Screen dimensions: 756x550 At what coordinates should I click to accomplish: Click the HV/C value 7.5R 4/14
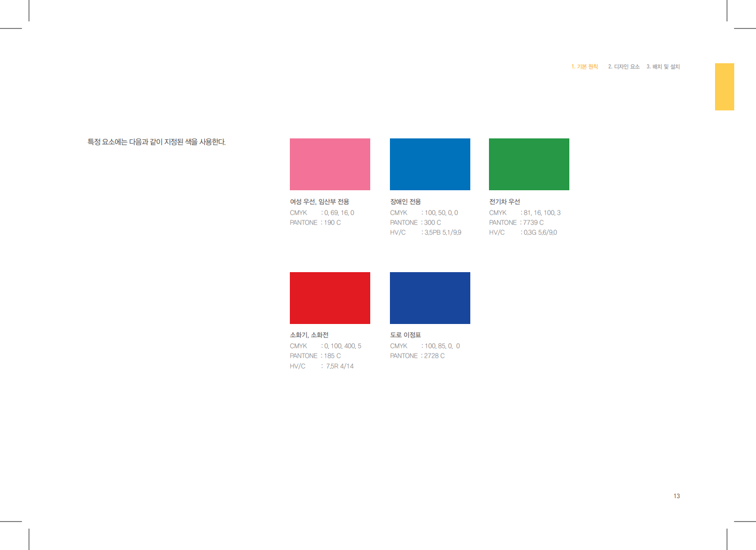340,366
